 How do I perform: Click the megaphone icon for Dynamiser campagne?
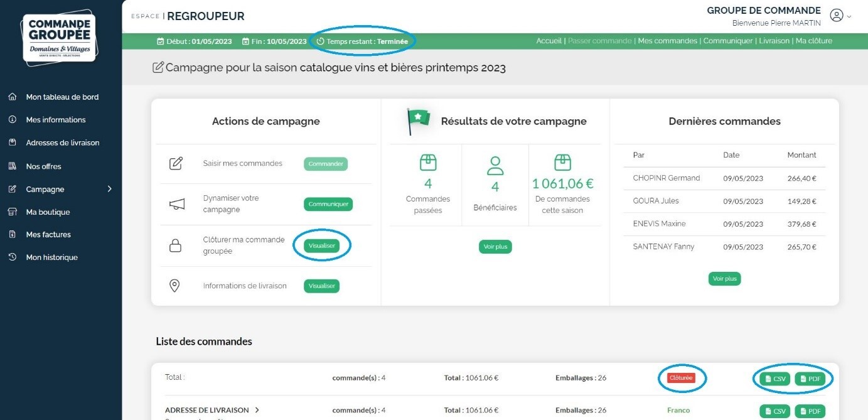176,204
